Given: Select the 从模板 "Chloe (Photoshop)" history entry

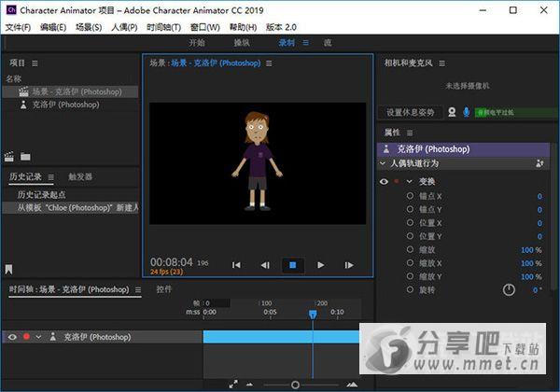Looking at the screenshot, I should (70, 207).
